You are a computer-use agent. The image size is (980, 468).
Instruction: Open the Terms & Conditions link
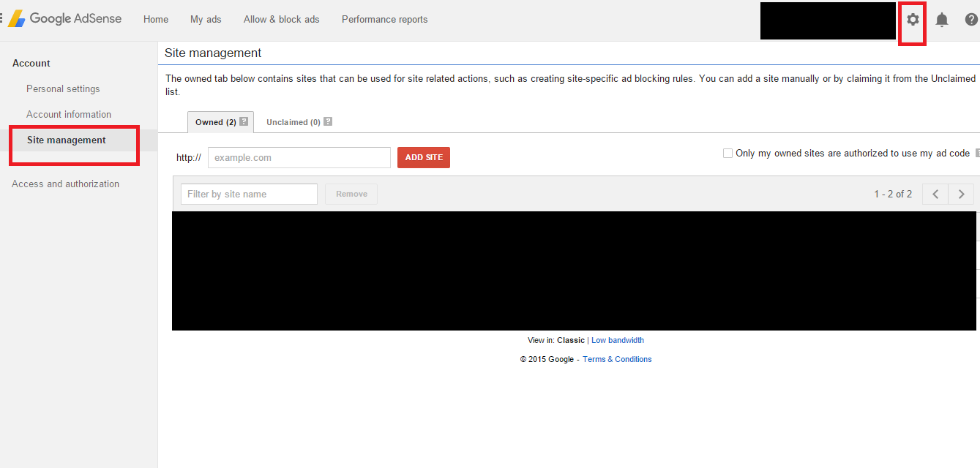coord(617,359)
